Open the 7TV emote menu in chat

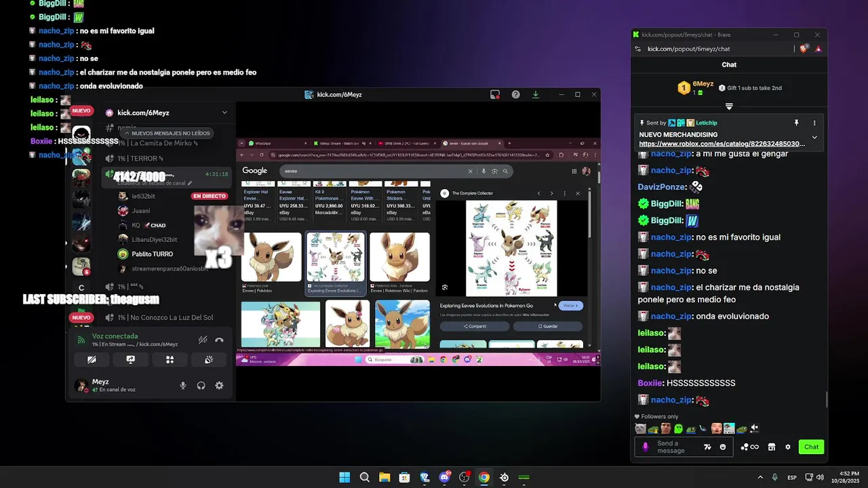point(707,447)
